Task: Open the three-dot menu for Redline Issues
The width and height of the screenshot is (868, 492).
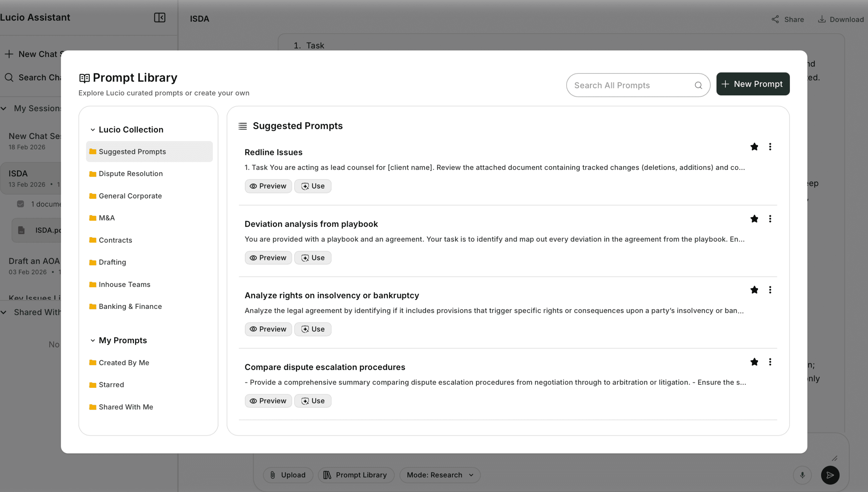Action: [x=770, y=147]
